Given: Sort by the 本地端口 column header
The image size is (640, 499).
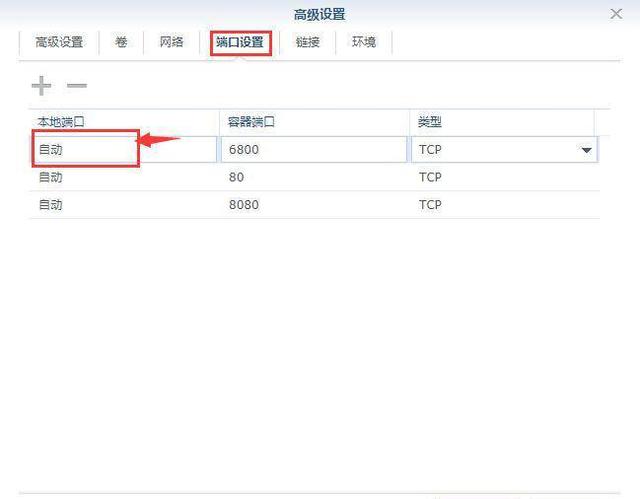Looking at the screenshot, I should pyautogui.click(x=124, y=122).
